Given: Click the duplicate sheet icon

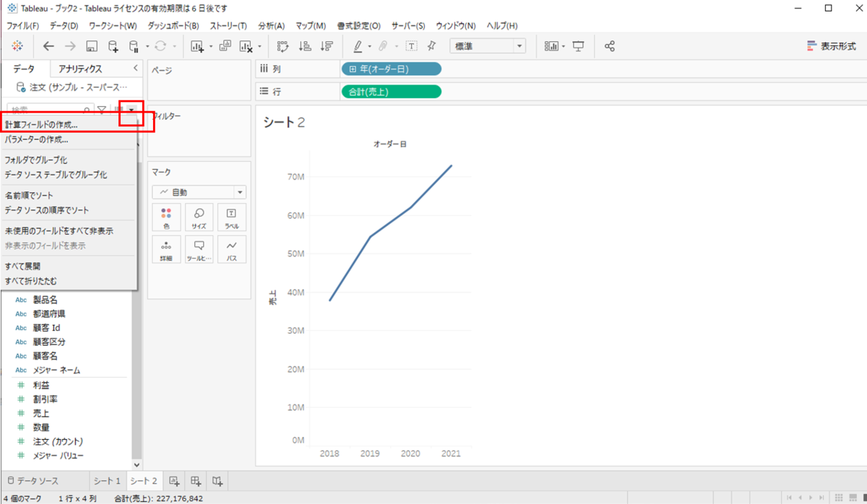Looking at the screenshot, I should point(225,45).
